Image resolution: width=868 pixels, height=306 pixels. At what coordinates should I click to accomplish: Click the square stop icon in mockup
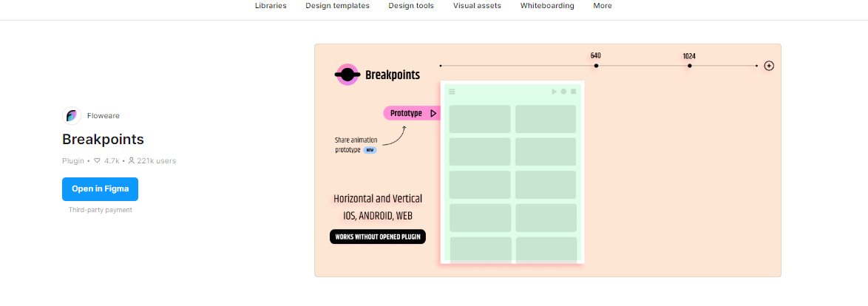[x=574, y=92]
